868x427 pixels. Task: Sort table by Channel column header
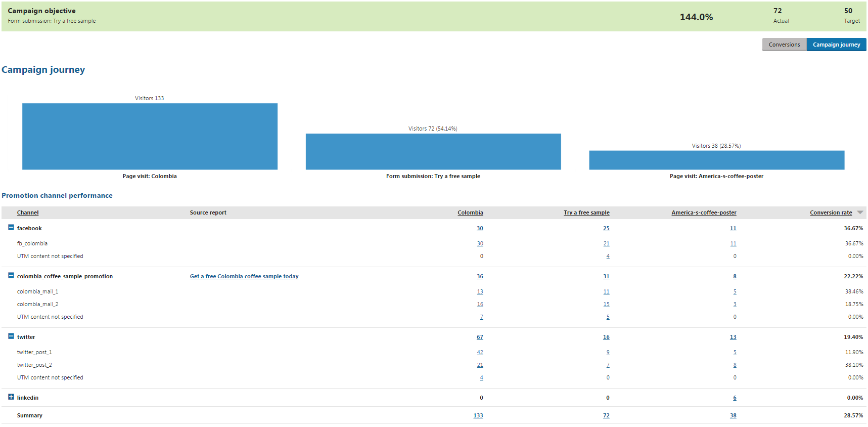(x=28, y=212)
